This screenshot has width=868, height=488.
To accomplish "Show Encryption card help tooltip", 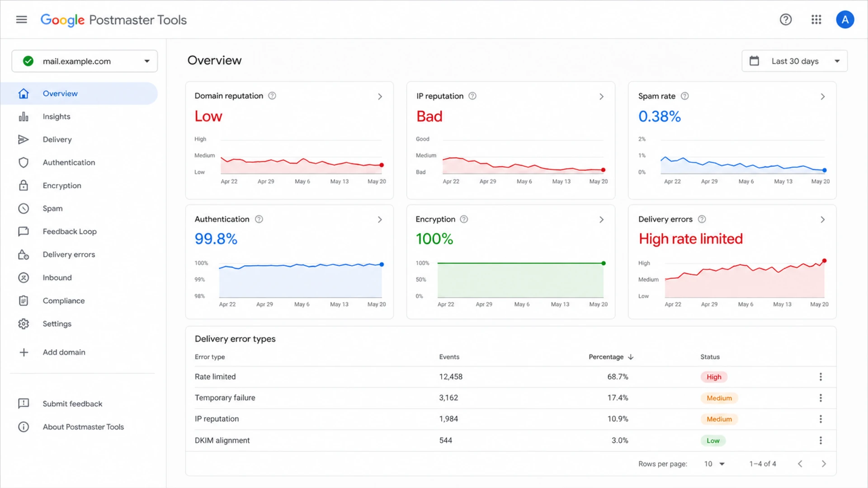I will (464, 219).
